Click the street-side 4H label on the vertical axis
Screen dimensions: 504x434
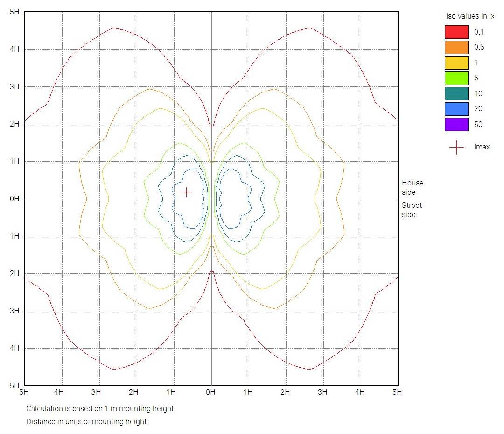[14, 348]
